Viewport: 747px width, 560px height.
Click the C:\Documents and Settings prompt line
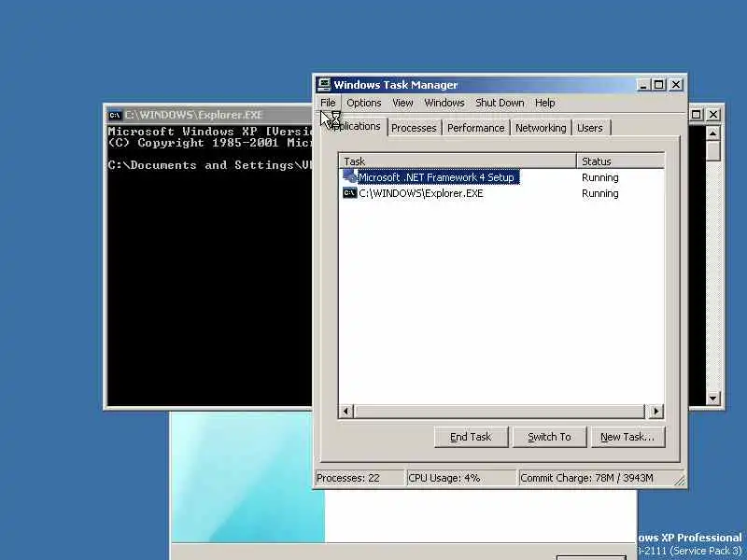(210, 165)
